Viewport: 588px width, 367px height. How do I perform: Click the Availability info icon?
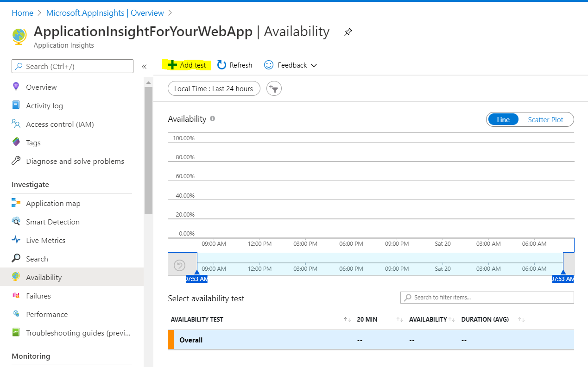(x=212, y=119)
